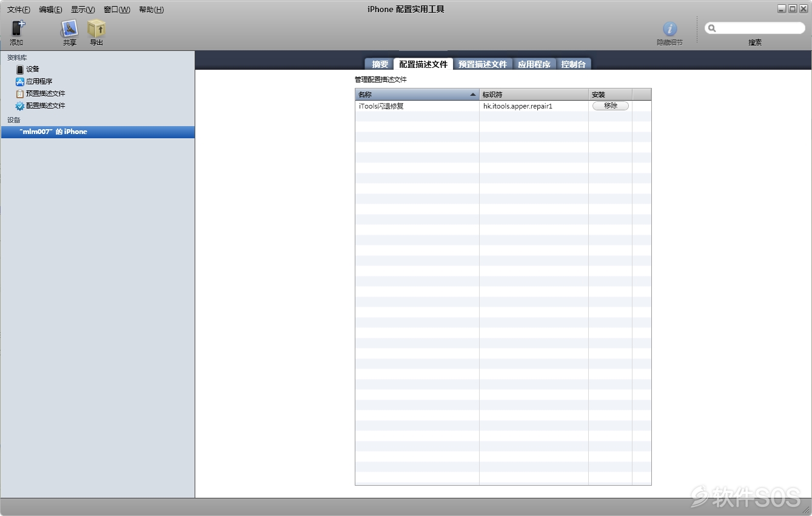Click the 标识符 column header
This screenshot has width=812, height=516.
click(x=534, y=95)
